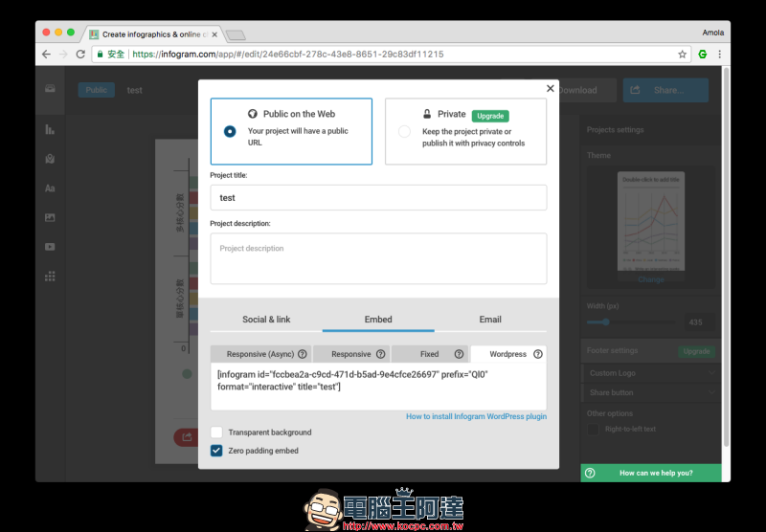Expand the Share button dropdown

pyautogui.click(x=650, y=392)
